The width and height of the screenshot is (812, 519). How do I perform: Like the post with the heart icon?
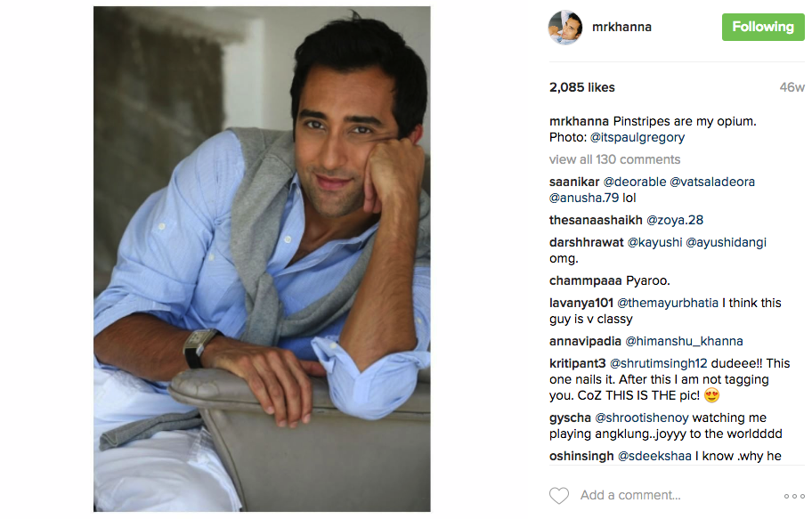559,496
